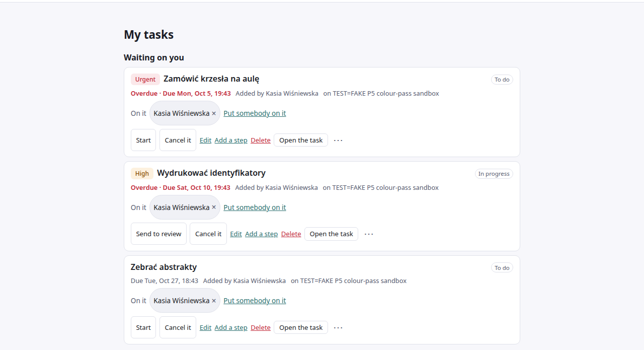Image resolution: width=644 pixels, height=350 pixels.
Task: Start the Zebrać abstrakty task
Action: click(x=143, y=327)
